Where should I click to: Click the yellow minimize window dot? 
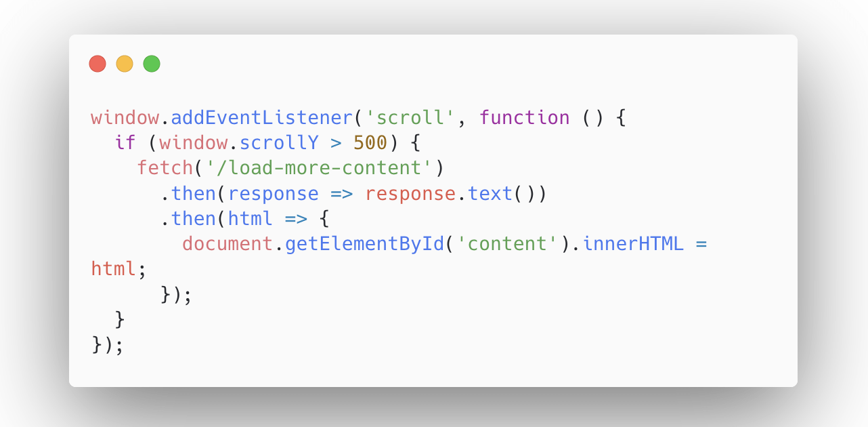pos(125,64)
